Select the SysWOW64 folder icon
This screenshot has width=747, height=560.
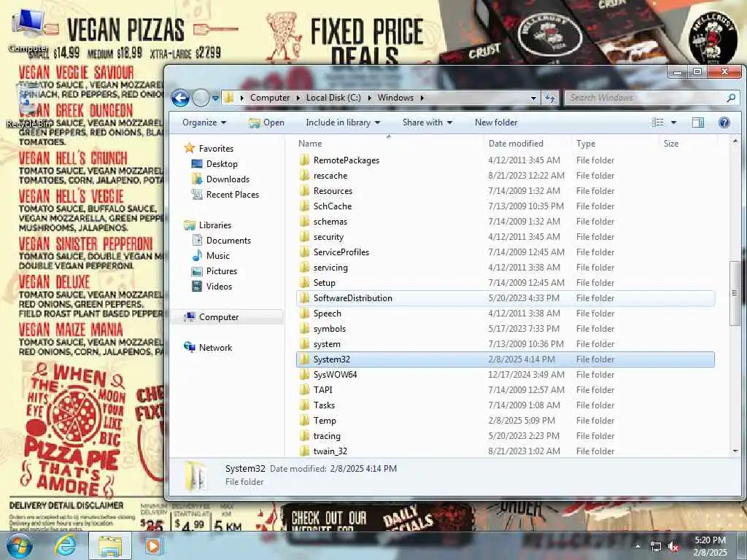(x=304, y=374)
